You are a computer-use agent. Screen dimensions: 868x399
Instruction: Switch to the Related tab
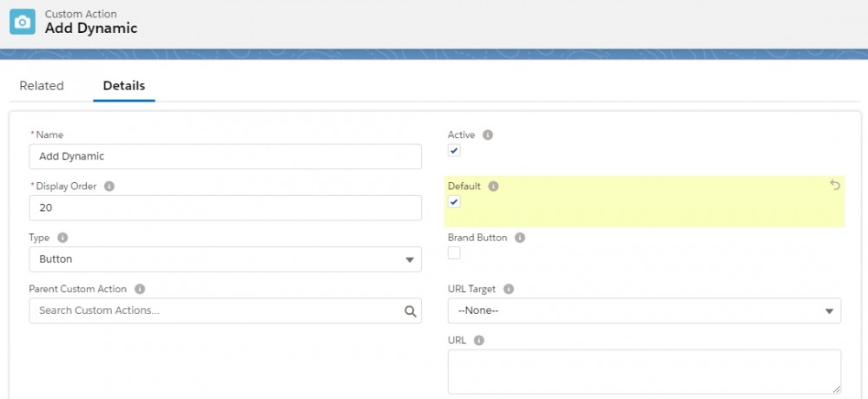coord(42,86)
